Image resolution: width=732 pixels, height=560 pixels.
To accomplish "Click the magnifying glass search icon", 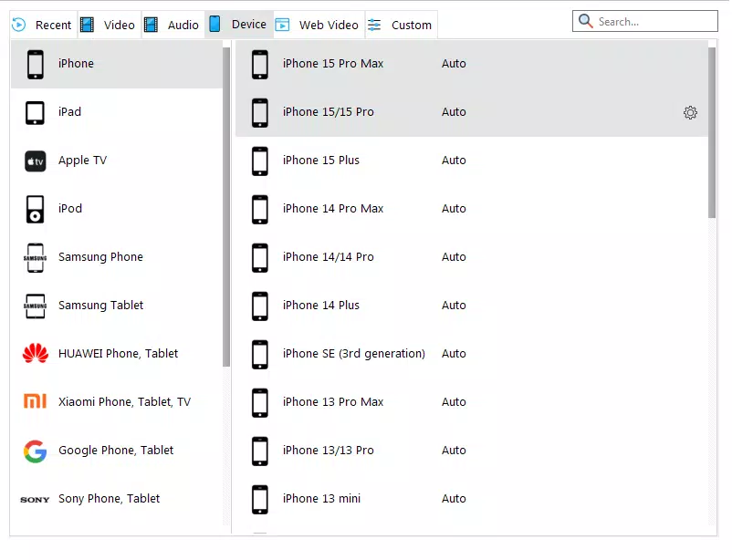I will point(585,21).
